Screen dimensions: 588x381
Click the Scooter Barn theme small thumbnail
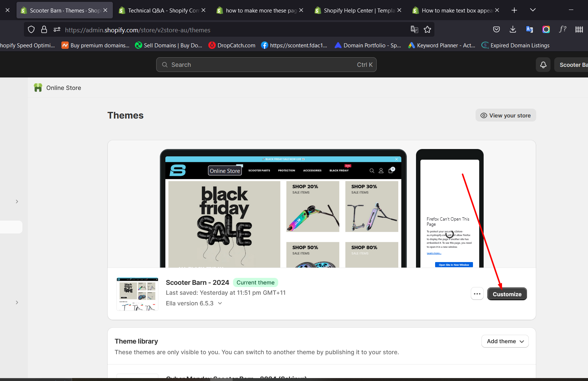137,294
